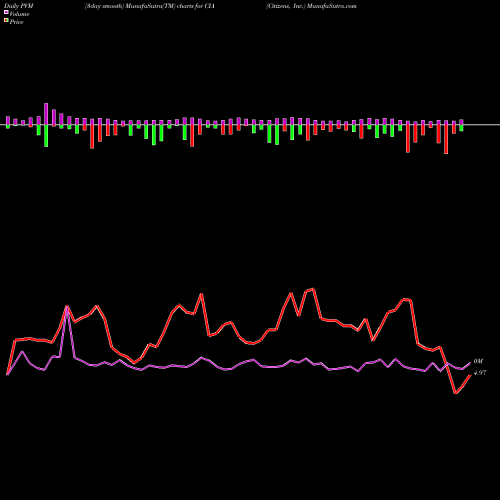This screenshot has width=500, height=500.
Task: Click the tallest purple volume bar
Action: point(46,114)
